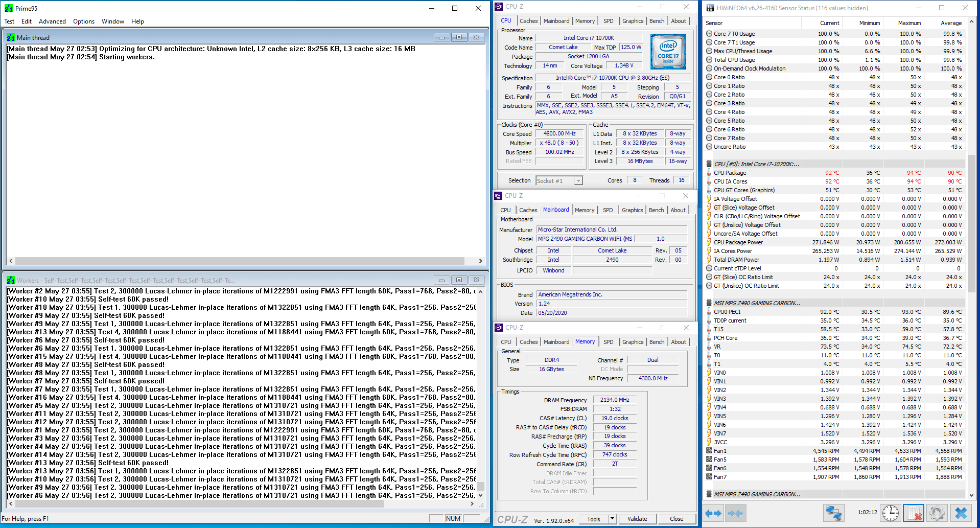Click the elapsed time 1:02:12 in HWiNFO
This screenshot has height=528, width=980.
pos(868,512)
